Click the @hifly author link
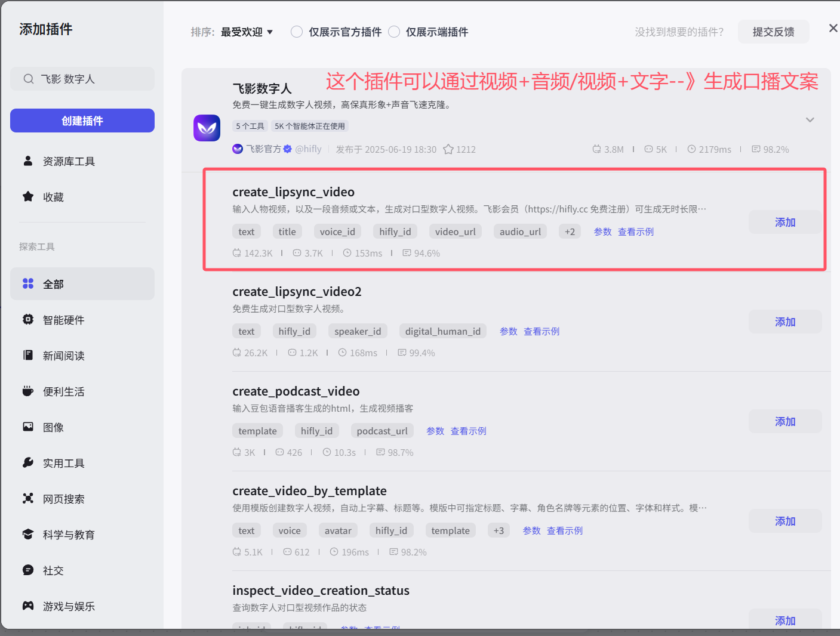The image size is (840, 636). pyautogui.click(x=309, y=149)
